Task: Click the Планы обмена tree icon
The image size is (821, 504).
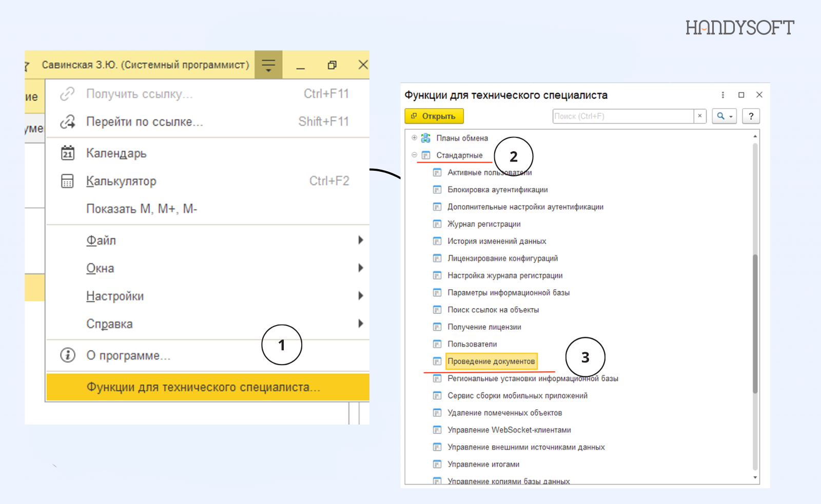Action: 426,138
